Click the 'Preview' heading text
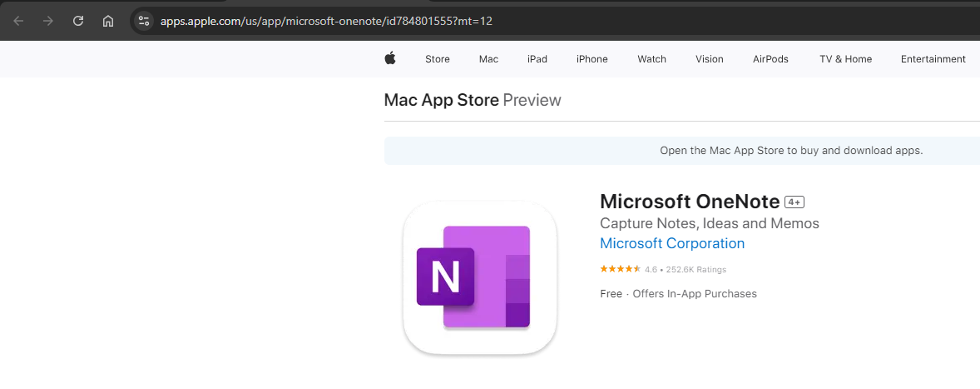 (x=532, y=100)
